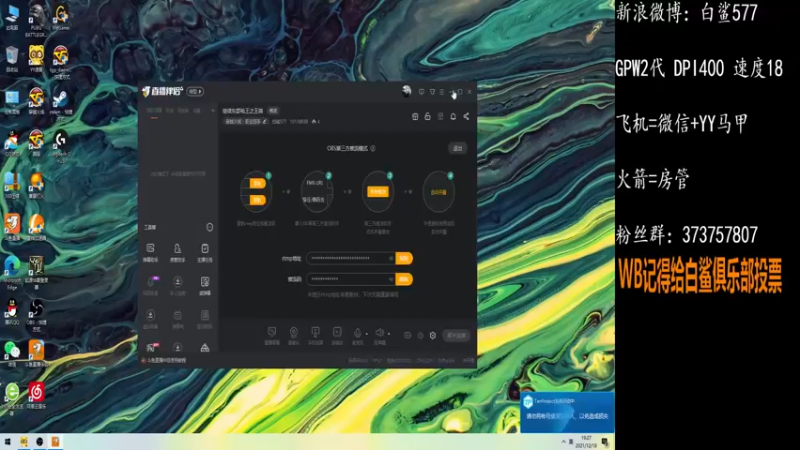800x450 pixels.
Task: Edit the stream category with the pencil icon
Action: (265, 121)
